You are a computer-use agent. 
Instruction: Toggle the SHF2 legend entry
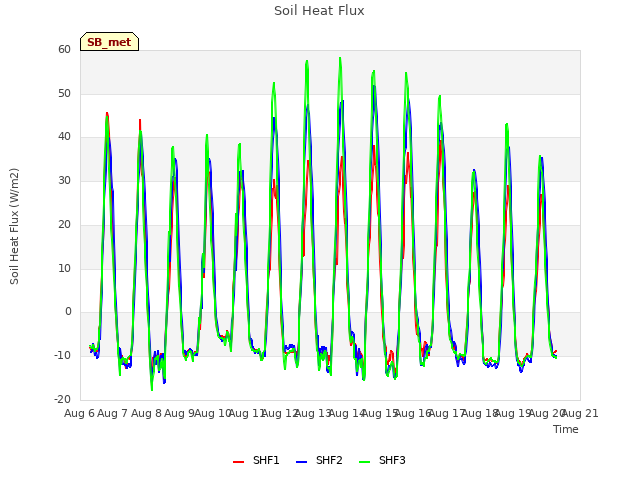(x=319, y=461)
